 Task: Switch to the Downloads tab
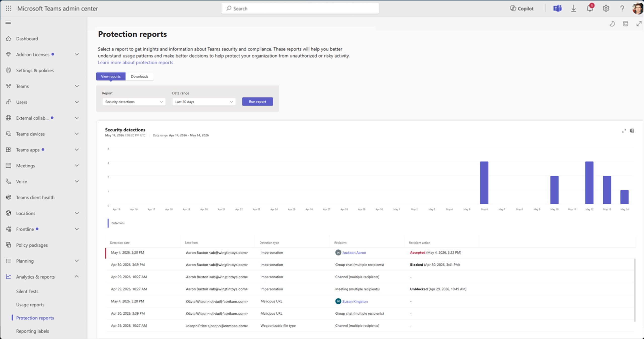click(139, 76)
